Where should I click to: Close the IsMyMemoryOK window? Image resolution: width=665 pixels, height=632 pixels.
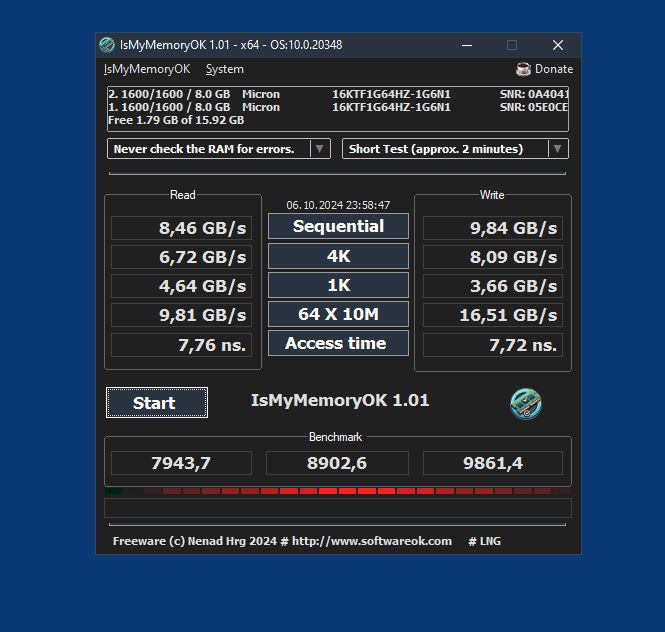click(x=558, y=45)
